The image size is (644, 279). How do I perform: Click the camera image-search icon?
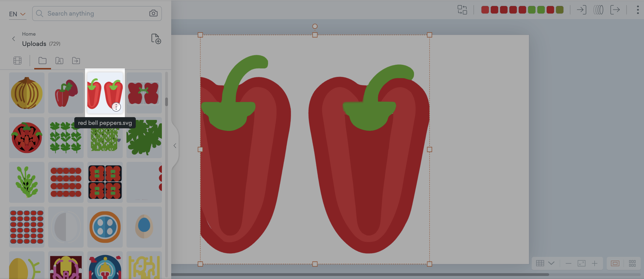153,13
